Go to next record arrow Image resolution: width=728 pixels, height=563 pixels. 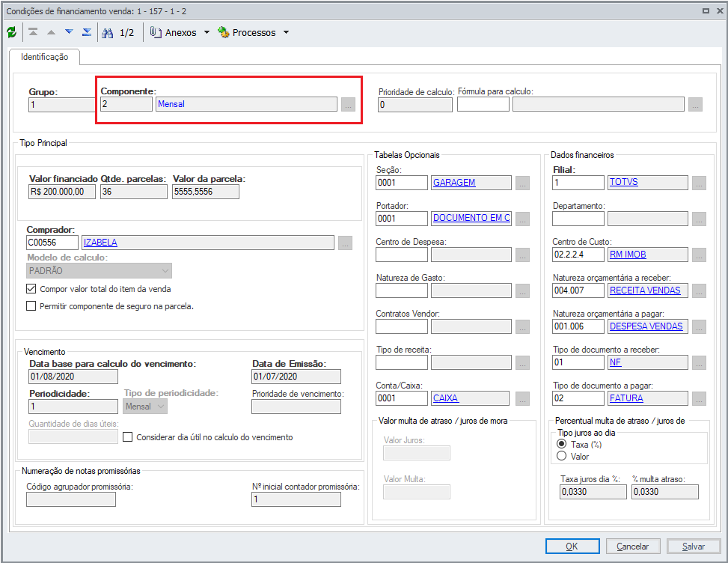69,32
